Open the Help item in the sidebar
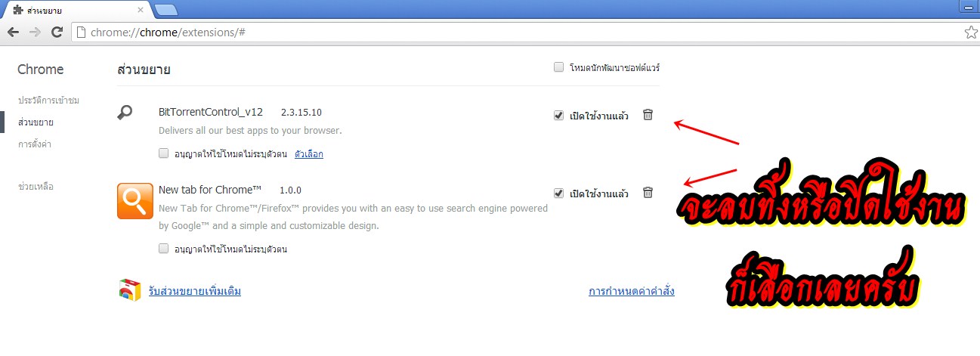Viewport: 980px width, 356px height. (x=36, y=186)
